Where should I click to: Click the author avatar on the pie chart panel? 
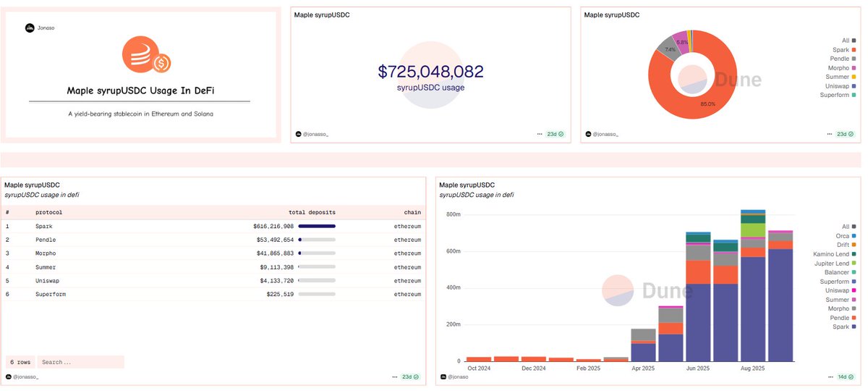[588, 134]
